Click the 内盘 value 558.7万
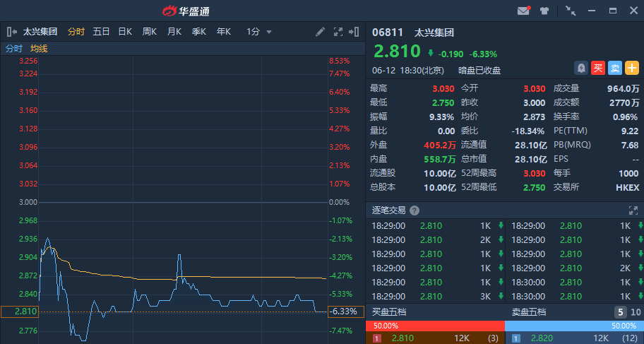Viewport: 644px width, 344px height. pyautogui.click(x=440, y=159)
